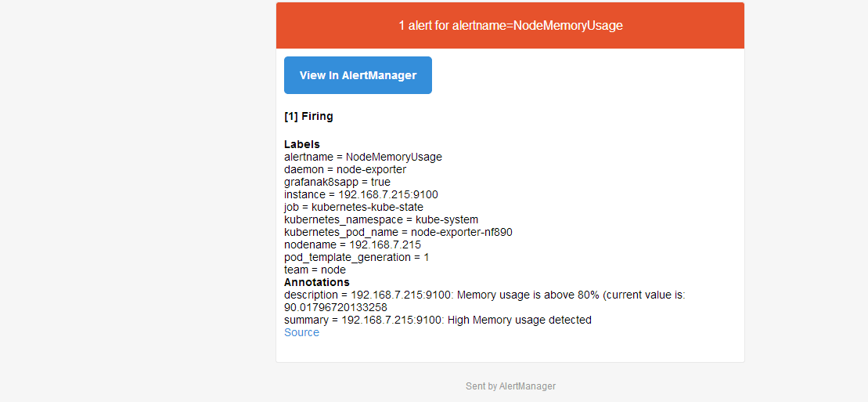Select the pod_template_generation = 1 line
This screenshot has width=868, height=402.
tap(356, 257)
